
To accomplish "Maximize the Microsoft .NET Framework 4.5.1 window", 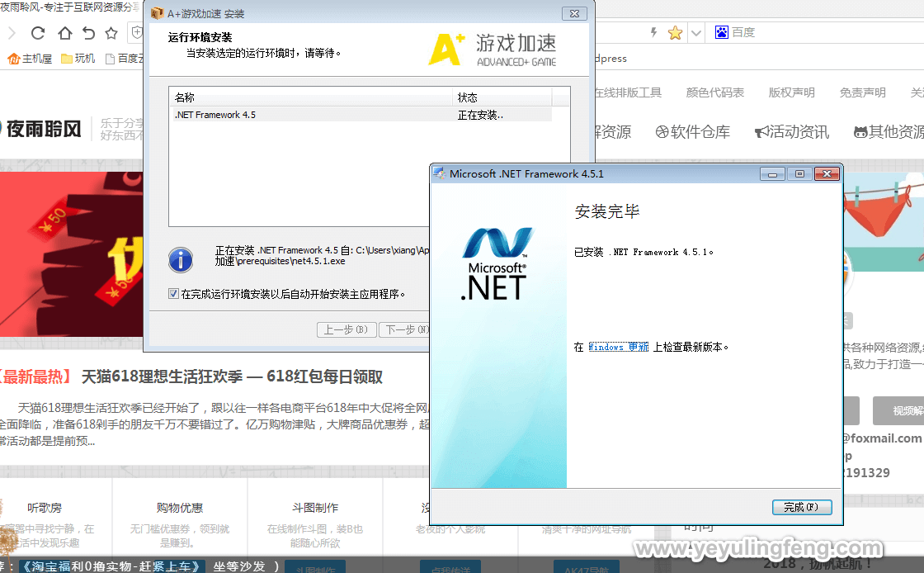I will 799,174.
